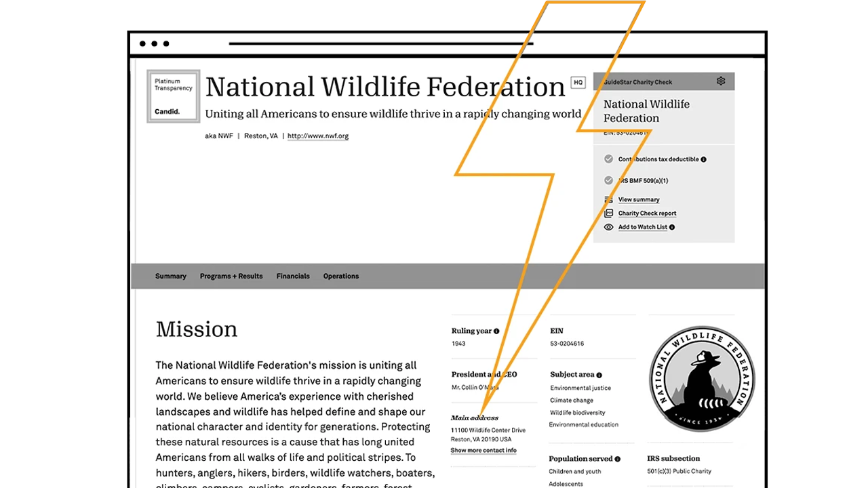Expand Show more contact info
The height and width of the screenshot is (488, 868).
[484, 450]
